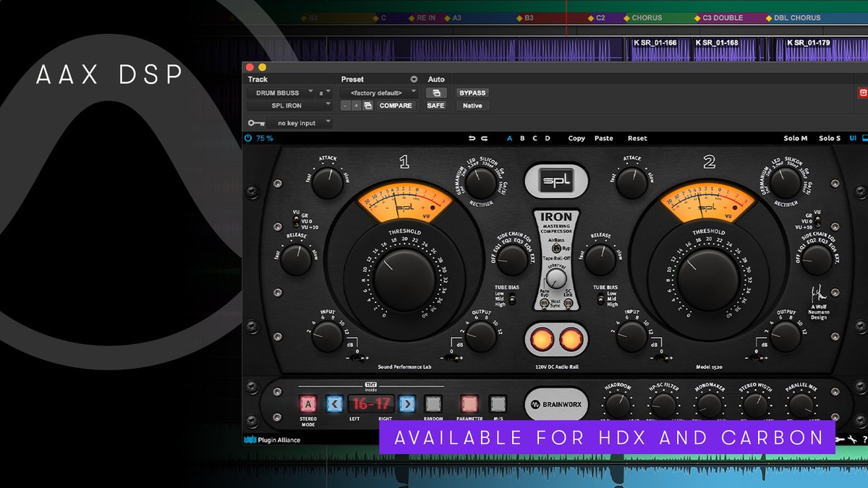Click the Solo M button
868x488 pixels.
pyautogui.click(x=796, y=138)
